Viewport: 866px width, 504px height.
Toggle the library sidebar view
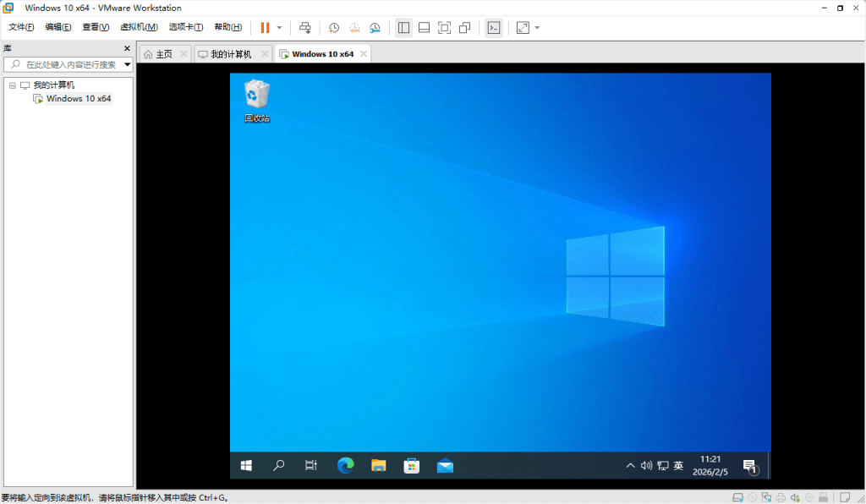403,28
